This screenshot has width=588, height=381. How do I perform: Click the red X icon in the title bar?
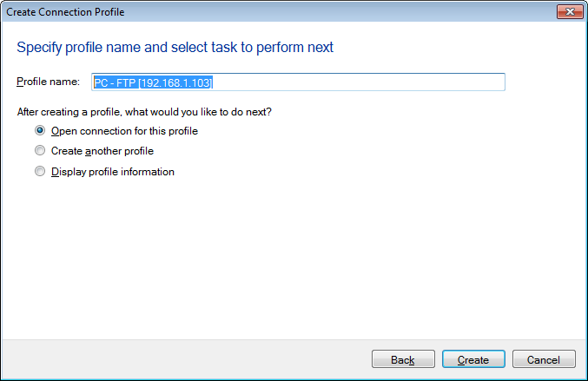(568, 10)
